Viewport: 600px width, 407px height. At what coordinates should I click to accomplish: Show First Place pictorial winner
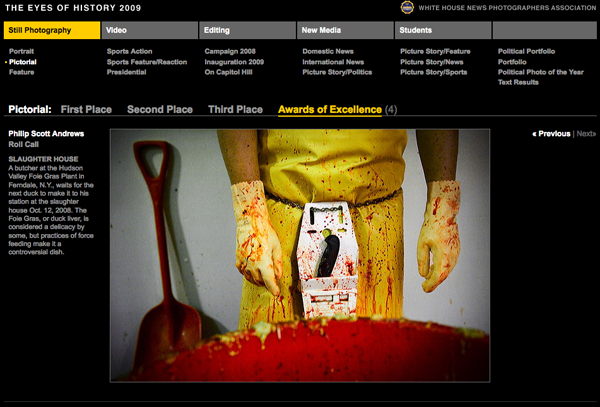click(86, 109)
